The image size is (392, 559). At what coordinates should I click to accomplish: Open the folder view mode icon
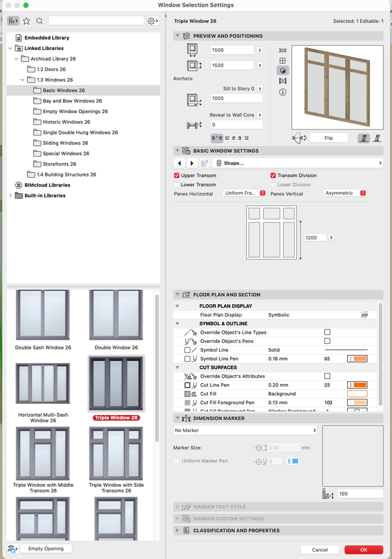pos(13,21)
